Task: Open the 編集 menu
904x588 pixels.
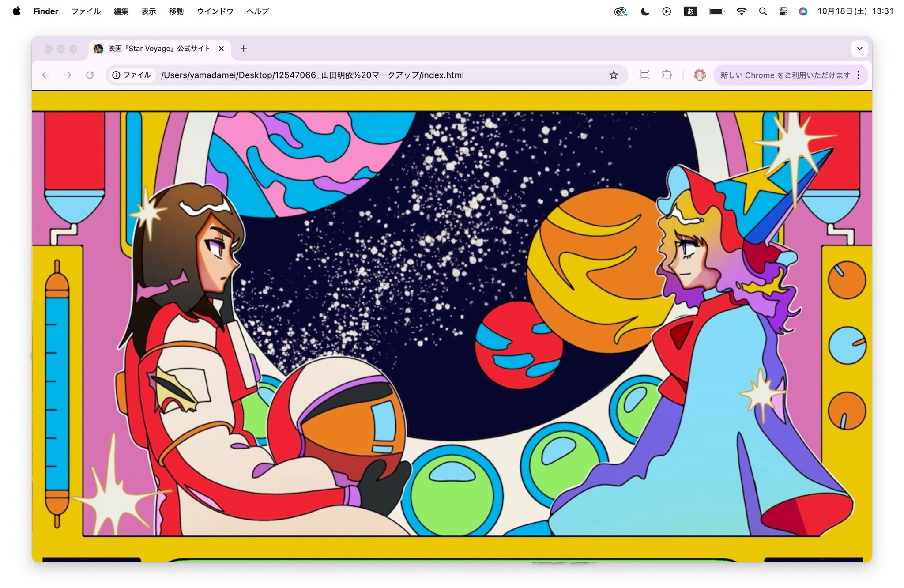Action: point(121,11)
